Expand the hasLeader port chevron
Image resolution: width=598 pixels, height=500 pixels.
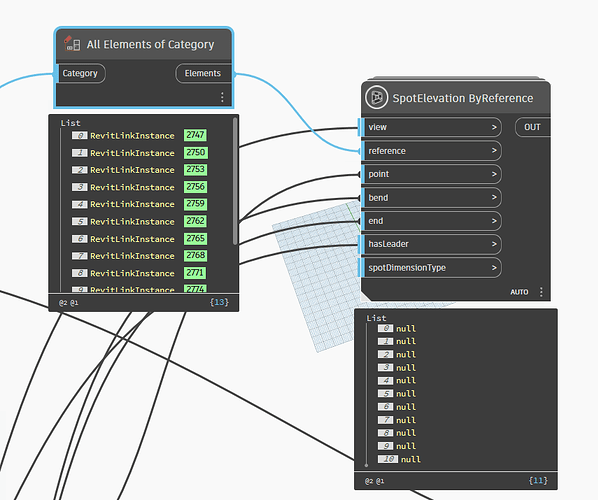494,244
